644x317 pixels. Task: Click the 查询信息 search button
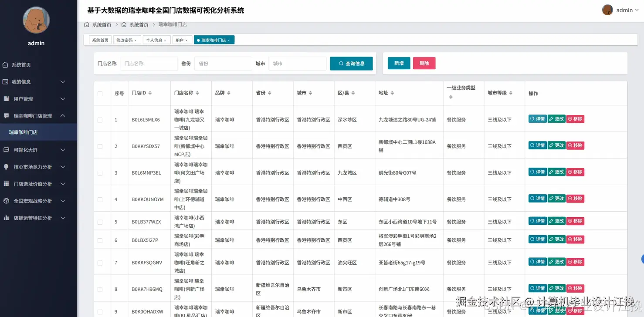coord(351,64)
